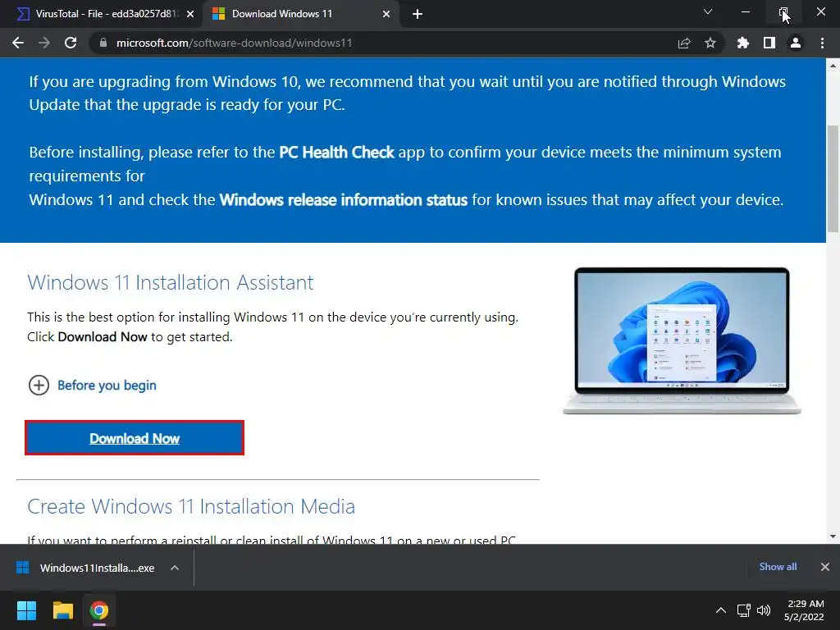This screenshot has width=840, height=630.
Task: Share this page with the share icon
Action: pos(684,43)
